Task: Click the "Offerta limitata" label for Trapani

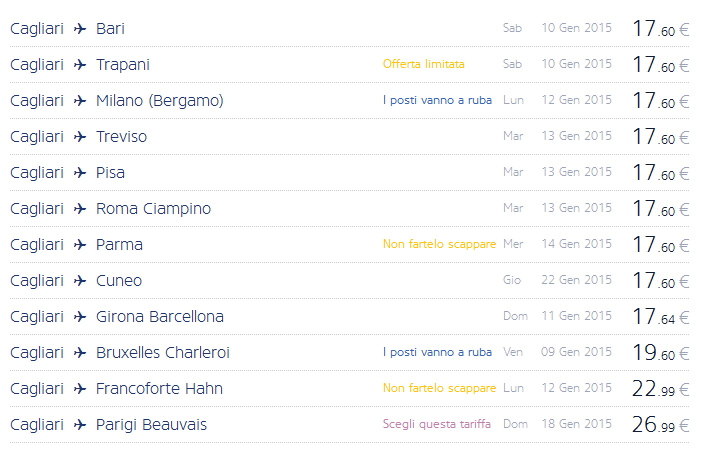Action: pyautogui.click(x=423, y=64)
